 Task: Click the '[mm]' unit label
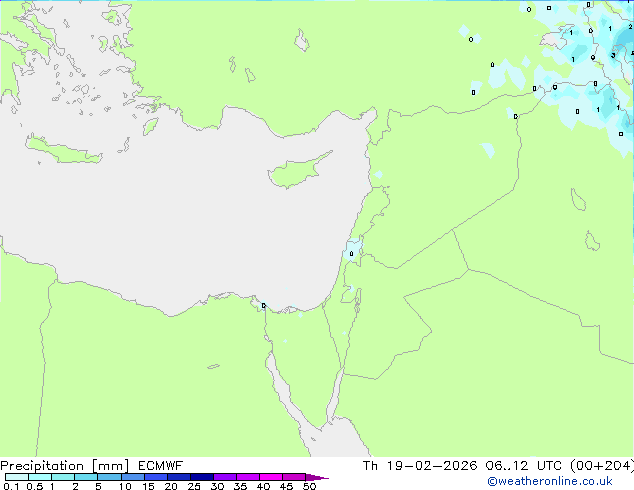[110, 466]
